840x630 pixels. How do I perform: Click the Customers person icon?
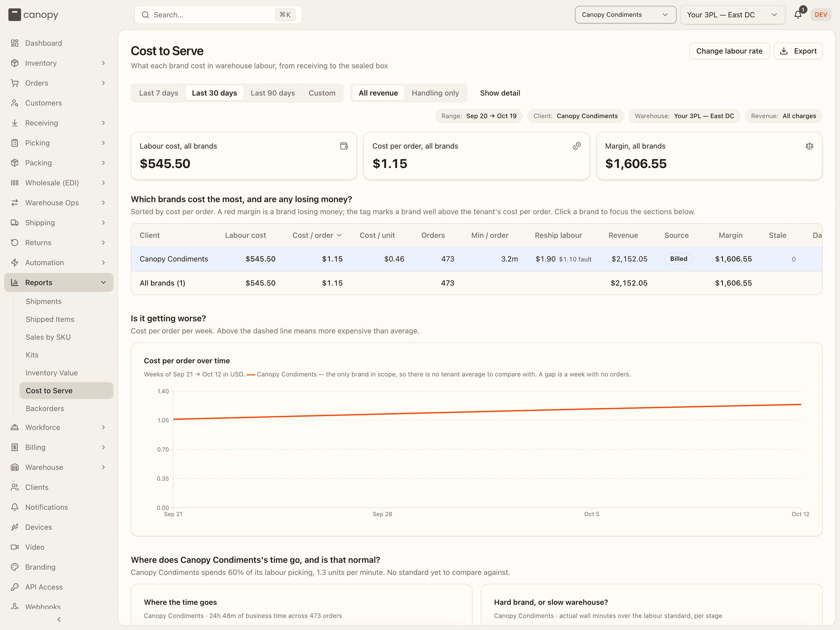coord(15,103)
